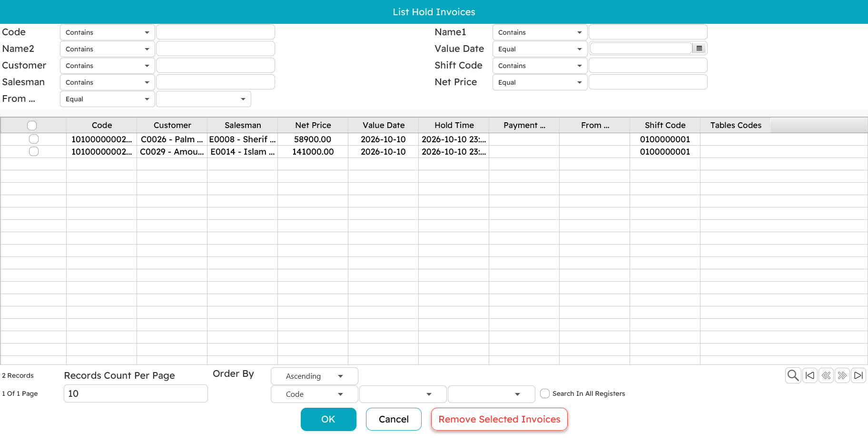Select the C0029 - Amou invoice checkbox
868x442 pixels.
coord(34,151)
